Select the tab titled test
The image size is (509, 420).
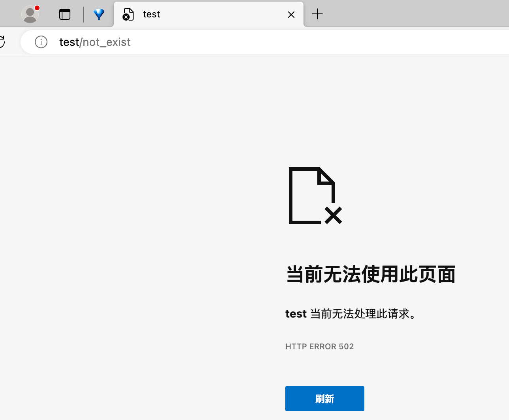point(198,15)
